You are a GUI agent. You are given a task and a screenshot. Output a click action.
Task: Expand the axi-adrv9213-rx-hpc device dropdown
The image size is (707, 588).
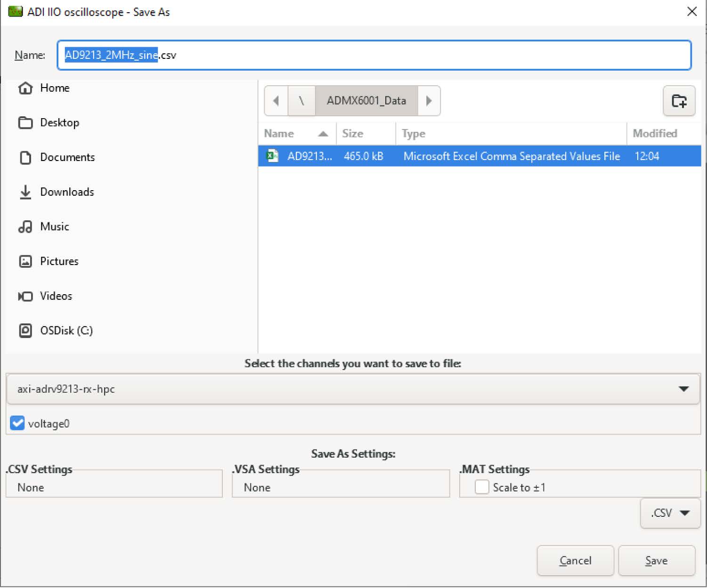tap(683, 389)
